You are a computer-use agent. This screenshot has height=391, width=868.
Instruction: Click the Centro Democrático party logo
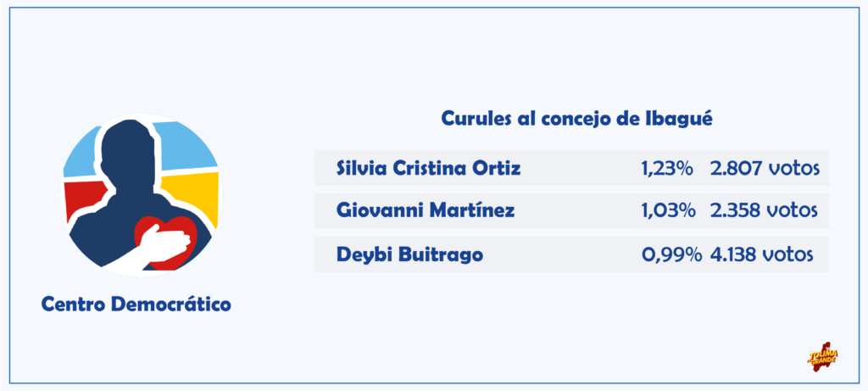coord(140,195)
